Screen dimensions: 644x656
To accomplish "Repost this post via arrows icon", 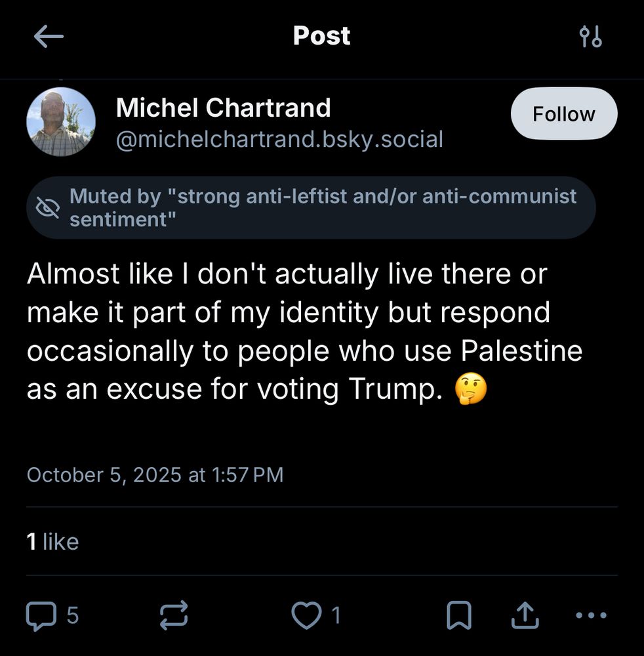I will click(174, 615).
